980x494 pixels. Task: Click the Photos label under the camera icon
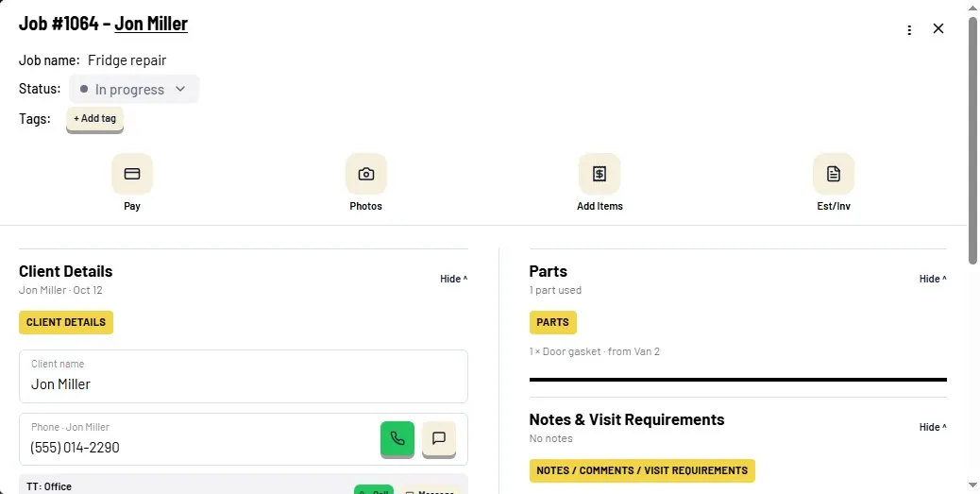pyautogui.click(x=365, y=206)
